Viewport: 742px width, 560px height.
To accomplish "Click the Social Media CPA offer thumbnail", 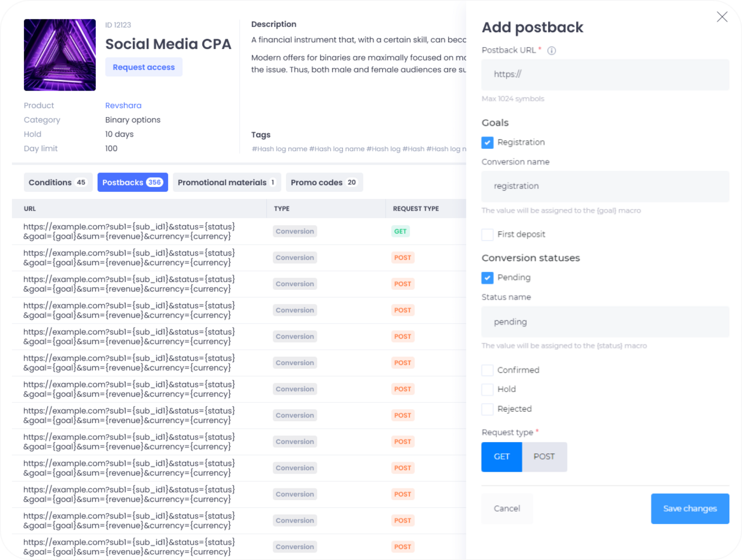I will point(60,55).
